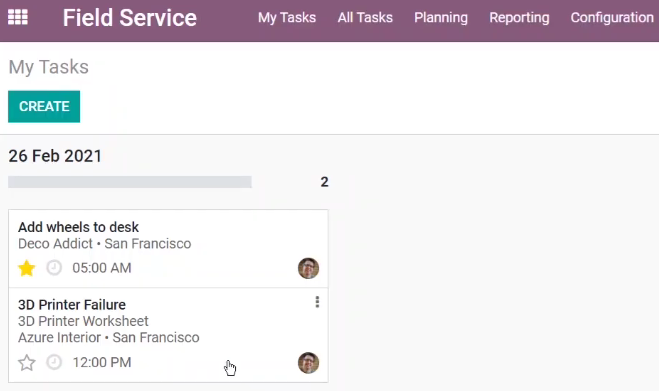Click the Field Service app title
The width and height of the screenshot is (659, 391).
[130, 18]
